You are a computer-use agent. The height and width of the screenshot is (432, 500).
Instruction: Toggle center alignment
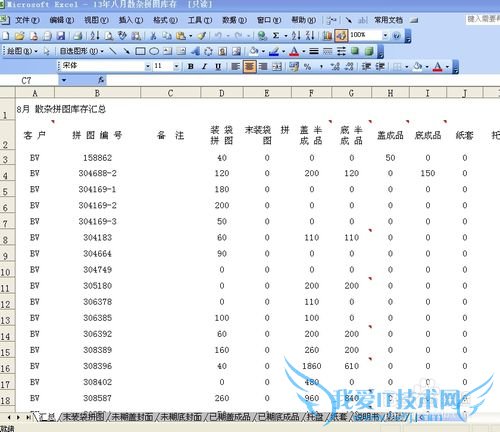point(249,66)
